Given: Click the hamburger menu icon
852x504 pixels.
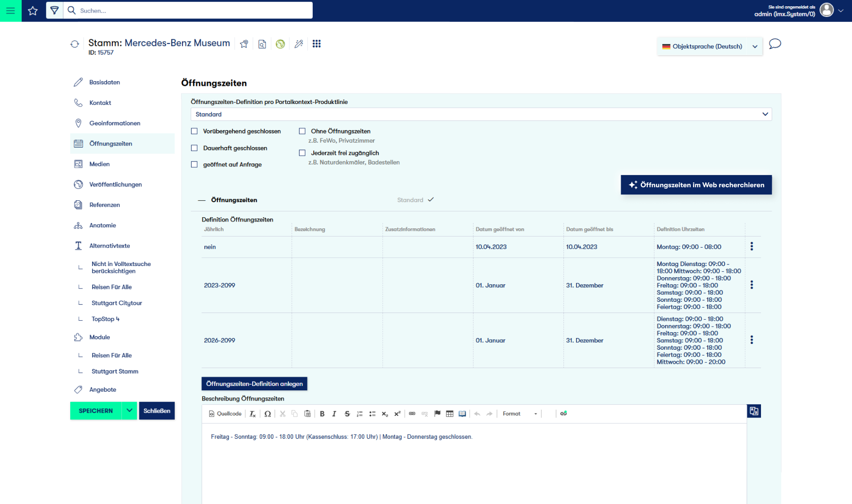Looking at the screenshot, I should click(11, 11).
